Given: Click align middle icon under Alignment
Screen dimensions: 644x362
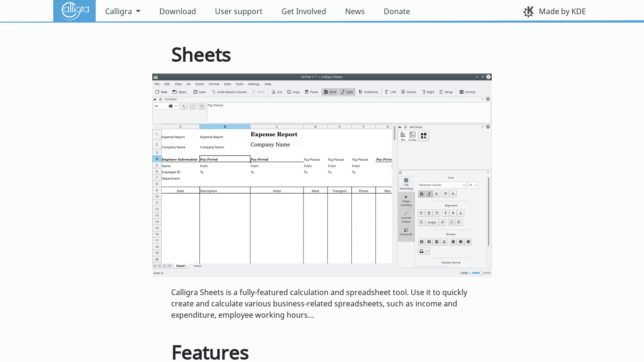Looking at the screenshot, I should [453, 213].
